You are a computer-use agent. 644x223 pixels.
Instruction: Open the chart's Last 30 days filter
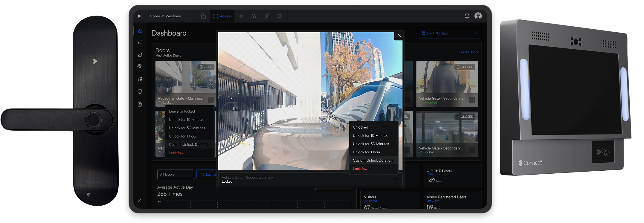coord(207,175)
